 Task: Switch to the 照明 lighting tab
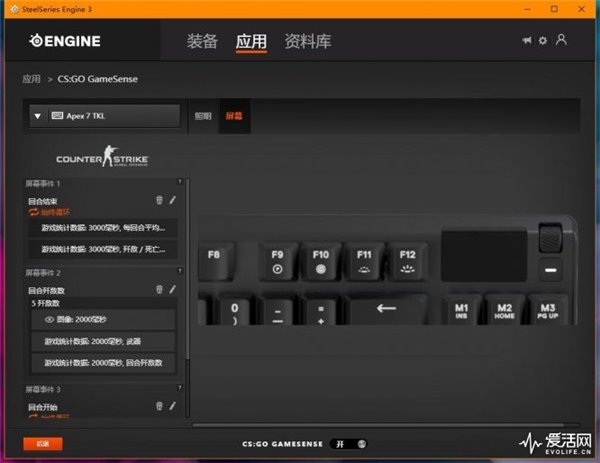(203, 116)
